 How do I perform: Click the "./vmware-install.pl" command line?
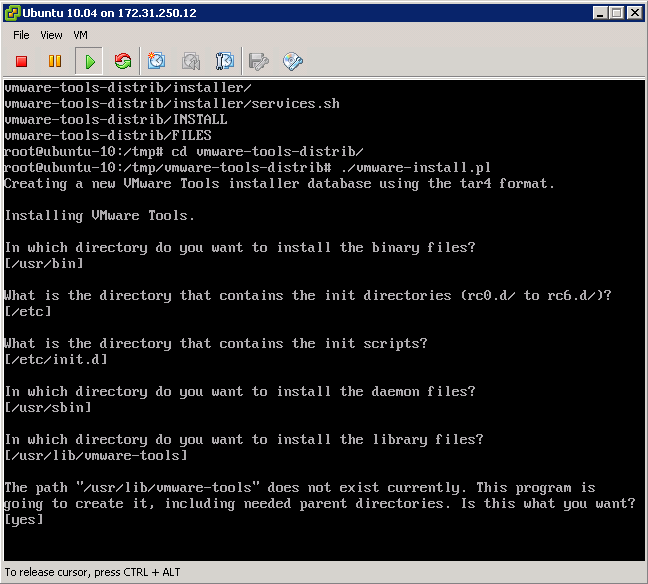point(248,167)
